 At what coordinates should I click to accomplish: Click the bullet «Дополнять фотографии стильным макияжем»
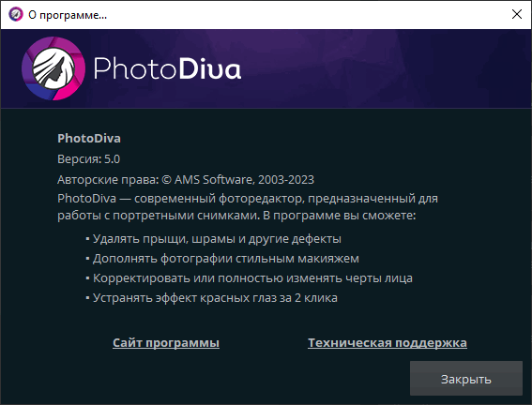[222, 259]
